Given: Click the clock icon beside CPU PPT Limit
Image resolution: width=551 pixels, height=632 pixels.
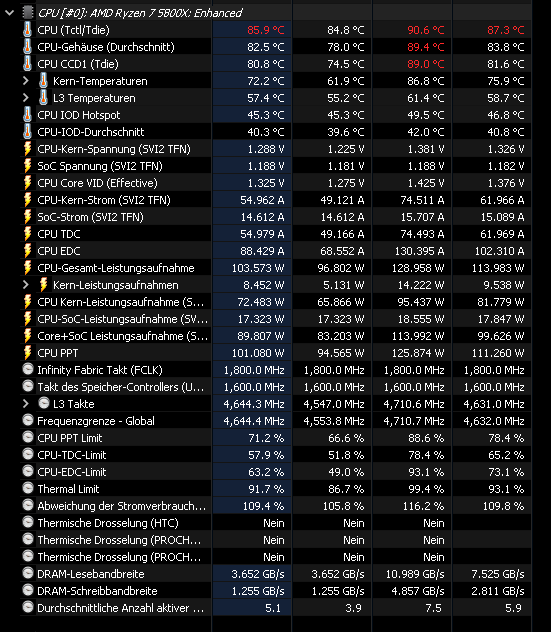Looking at the screenshot, I should [x=28, y=437].
